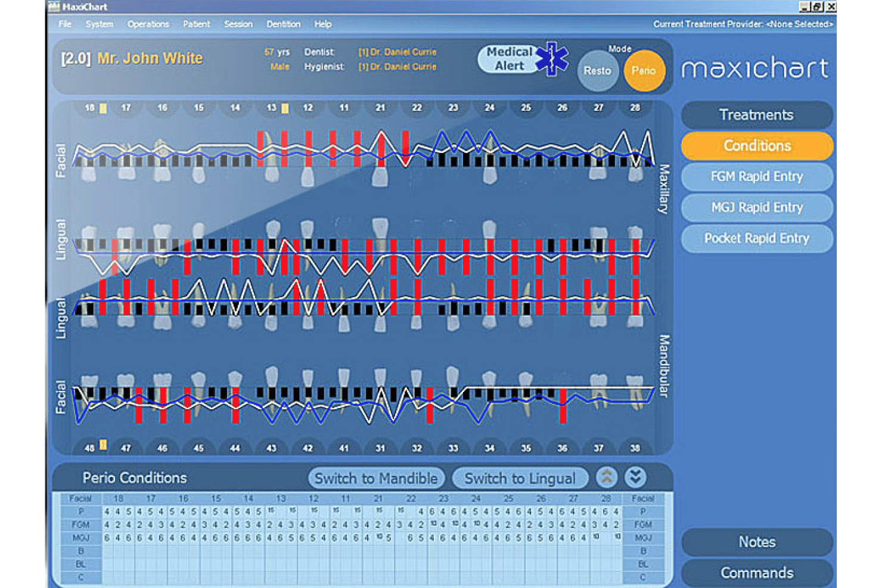Select upper tooth number 18
The image size is (882, 588).
(x=89, y=108)
